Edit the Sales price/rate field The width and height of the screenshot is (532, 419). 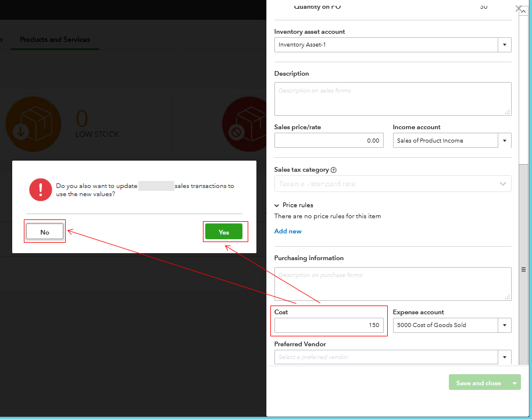[329, 141]
